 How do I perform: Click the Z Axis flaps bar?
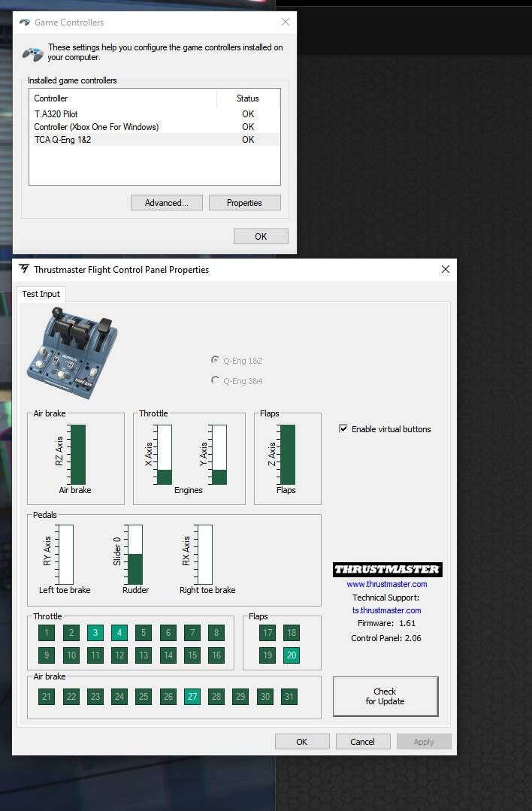click(x=287, y=455)
